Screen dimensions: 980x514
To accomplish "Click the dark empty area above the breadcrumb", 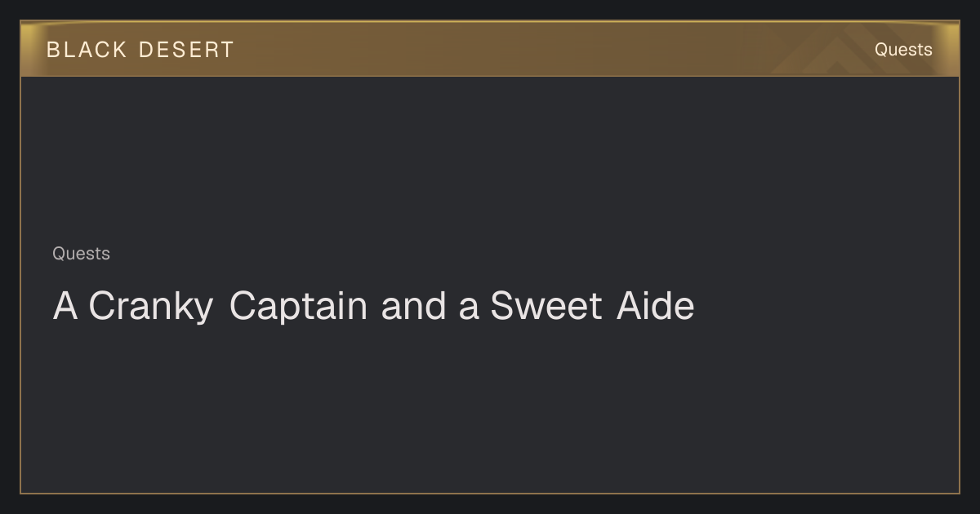I will click(x=490, y=159).
